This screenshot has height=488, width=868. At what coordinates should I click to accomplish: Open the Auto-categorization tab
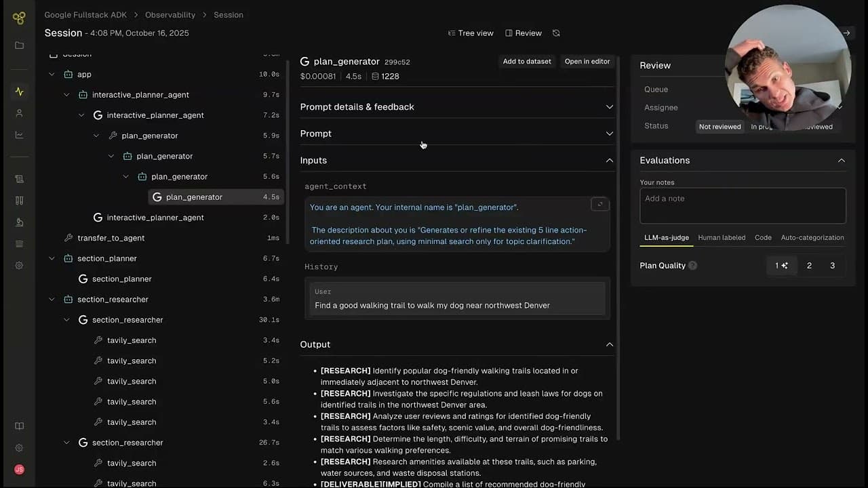pyautogui.click(x=812, y=237)
